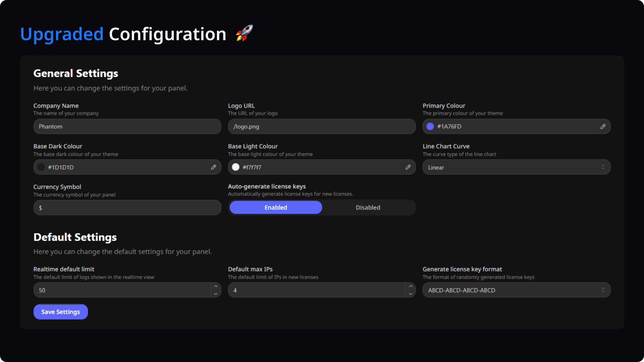644x362 pixels.
Task: Click the Base Light Colour eyedropper icon
Action: [408, 167]
